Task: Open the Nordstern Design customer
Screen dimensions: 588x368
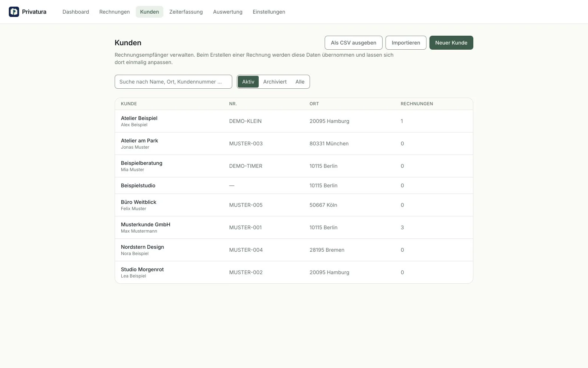Action: click(x=294, y=250)
